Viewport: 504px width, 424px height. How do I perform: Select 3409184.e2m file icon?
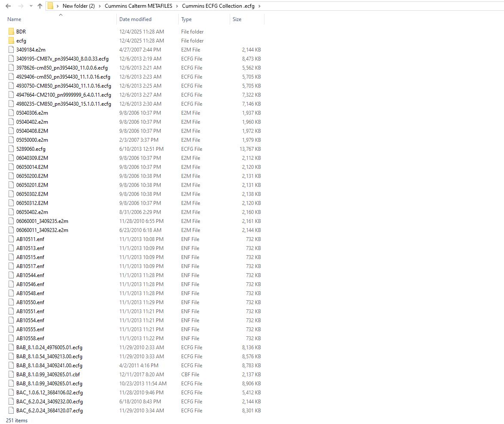coord(11,49)
